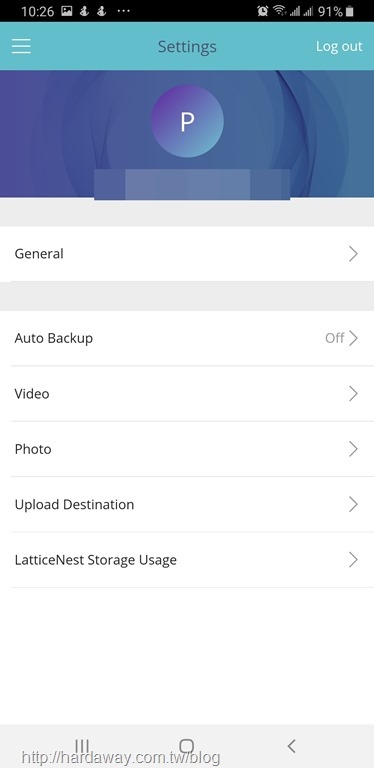Expand the Photo row chevron

click(x=353, y=449)
